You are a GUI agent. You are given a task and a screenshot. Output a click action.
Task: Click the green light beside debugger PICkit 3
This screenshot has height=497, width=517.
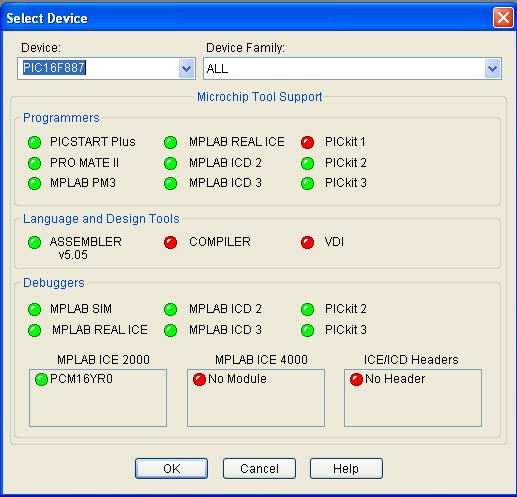pos(307,330)
